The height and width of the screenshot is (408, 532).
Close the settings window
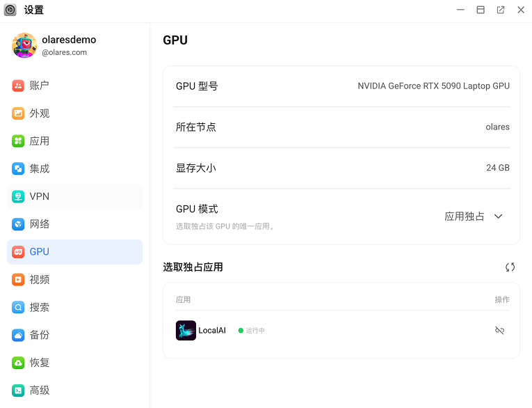click(x=521, y=10)
